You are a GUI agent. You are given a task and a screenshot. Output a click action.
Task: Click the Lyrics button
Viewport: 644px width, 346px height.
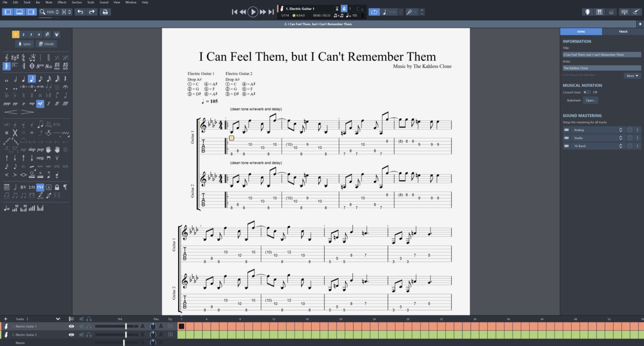click(x=25, y=44)
